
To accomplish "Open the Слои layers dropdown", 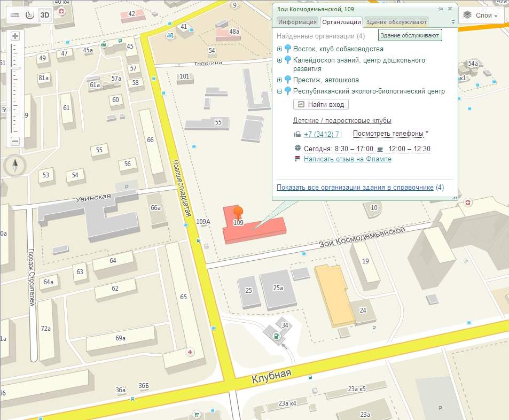I will pyautogui.click(x=480, y=15).
